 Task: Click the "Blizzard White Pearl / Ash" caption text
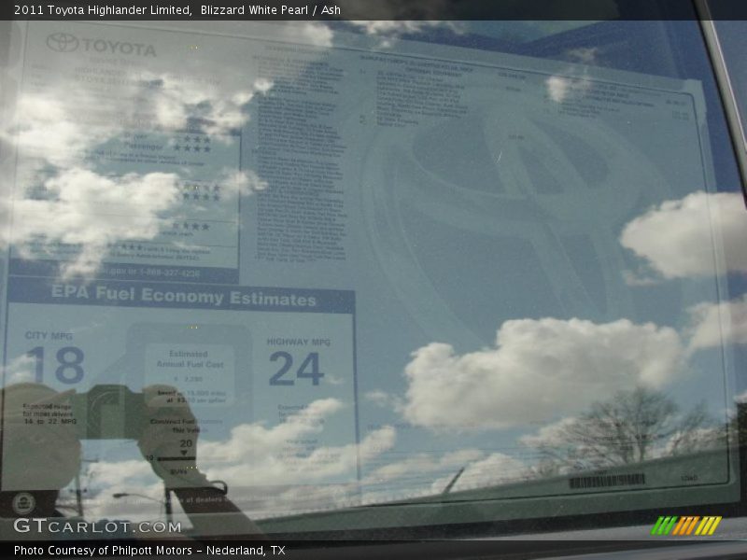(x=271, y=9)
